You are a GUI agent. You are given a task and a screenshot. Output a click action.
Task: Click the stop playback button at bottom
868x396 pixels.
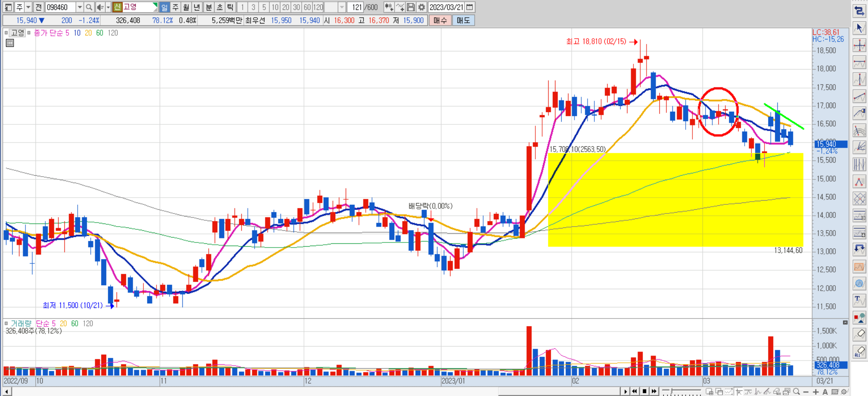click(644, 391)
